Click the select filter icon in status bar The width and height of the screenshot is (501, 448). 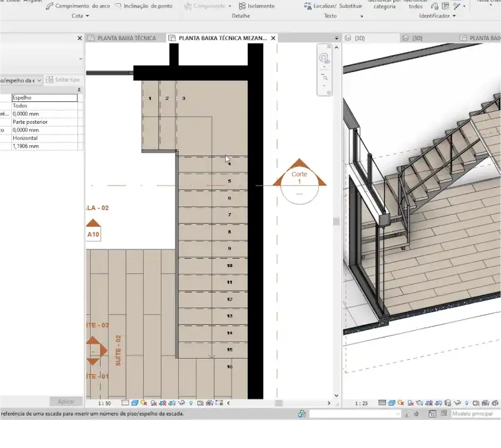pyautogui.click(x=408, y=414)
